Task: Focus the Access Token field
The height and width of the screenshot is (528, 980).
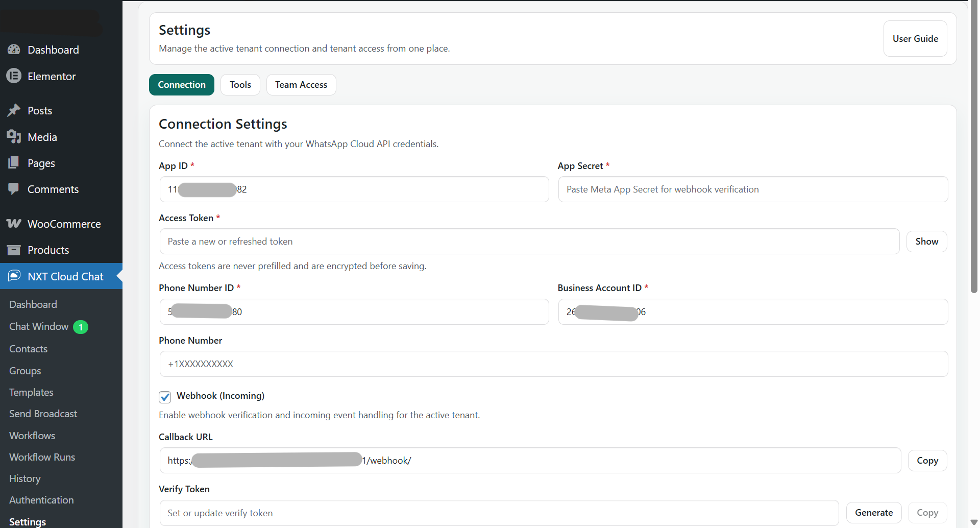Action: pos(529,242)
